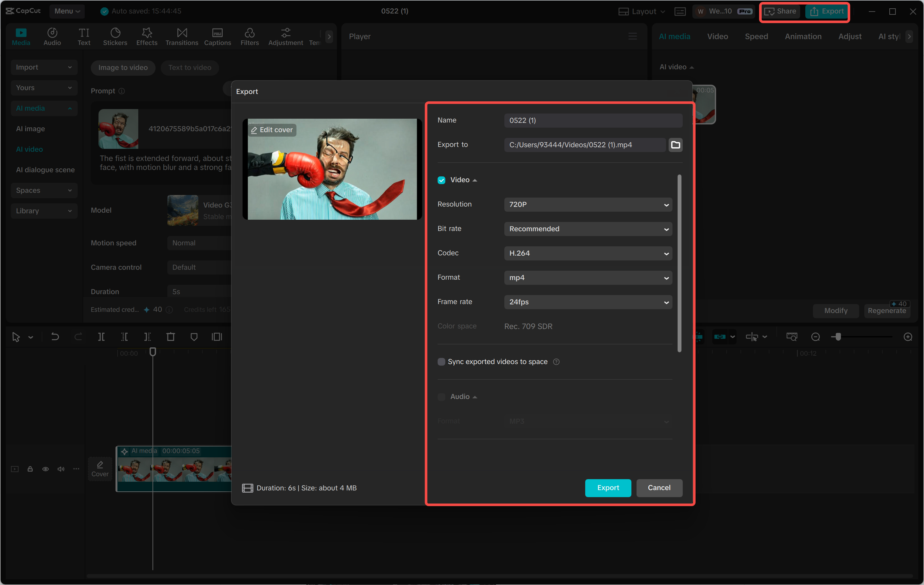Screen dimensions: 924x585
Task: Open the Transitions panel
Action: (x=182, y=36)
